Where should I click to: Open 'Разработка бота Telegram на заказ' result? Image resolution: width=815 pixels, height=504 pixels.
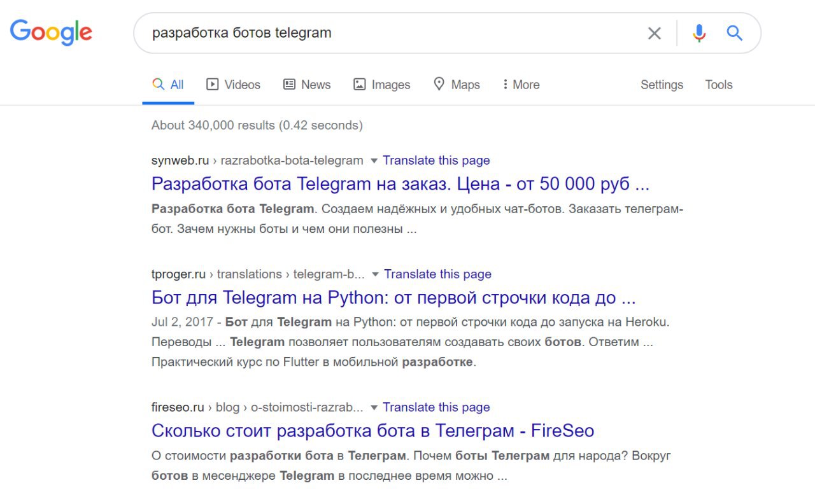400,185
